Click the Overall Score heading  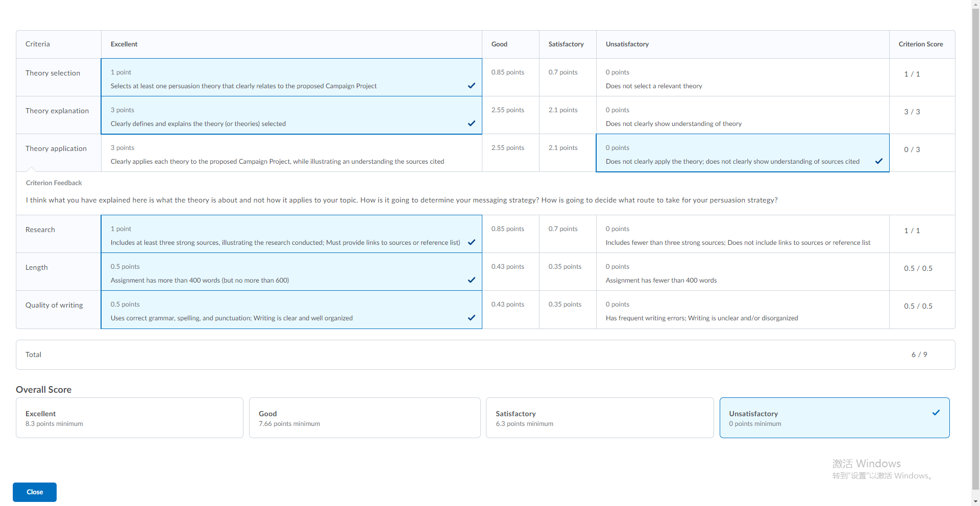coord(43,389)
